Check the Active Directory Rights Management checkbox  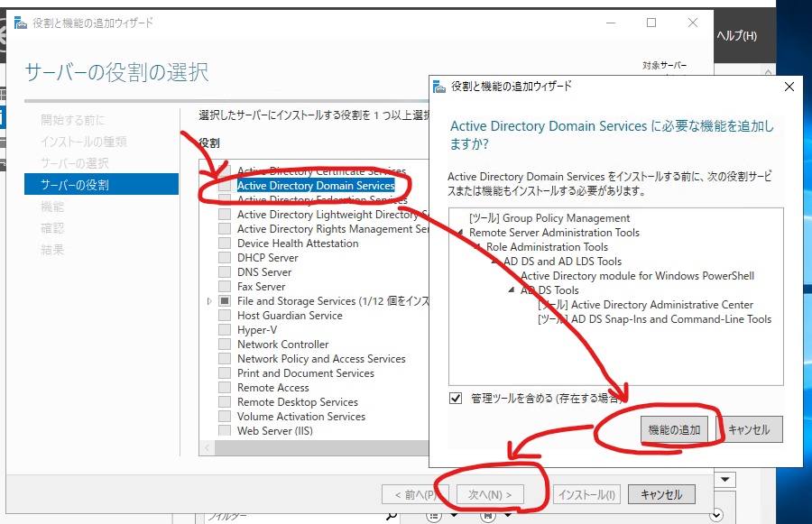click(225, 229)
